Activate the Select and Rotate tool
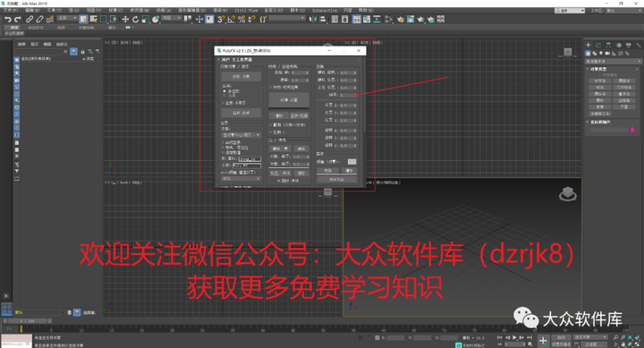Screen dimensions: 644x348 [x=136, y=20]
